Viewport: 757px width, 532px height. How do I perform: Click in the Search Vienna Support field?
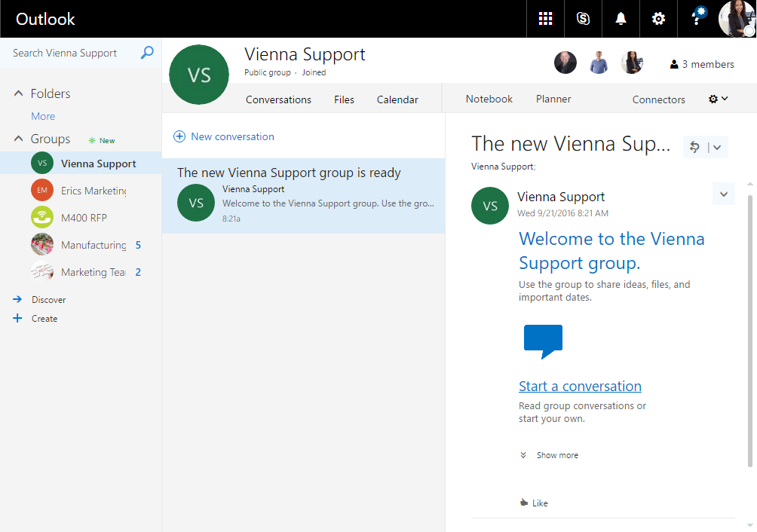tap(72, 53)
